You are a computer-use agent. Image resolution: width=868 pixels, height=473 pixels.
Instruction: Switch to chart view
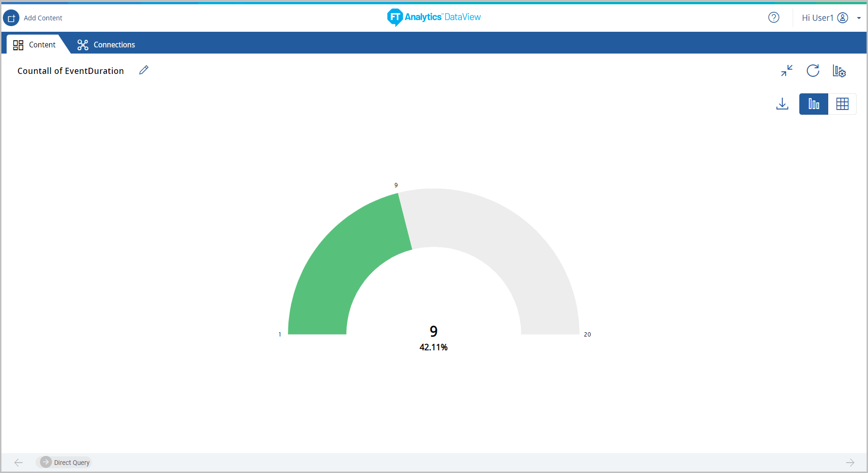point(814,104)
